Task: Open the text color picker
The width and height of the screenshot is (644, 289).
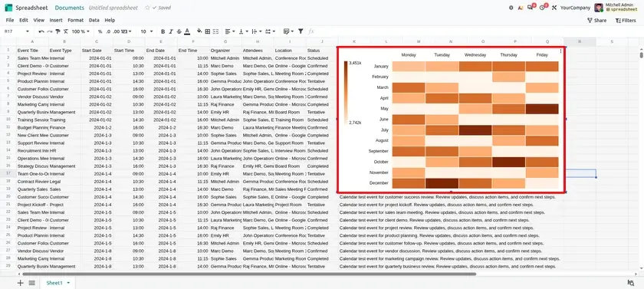Action: (x=187, y=31)
